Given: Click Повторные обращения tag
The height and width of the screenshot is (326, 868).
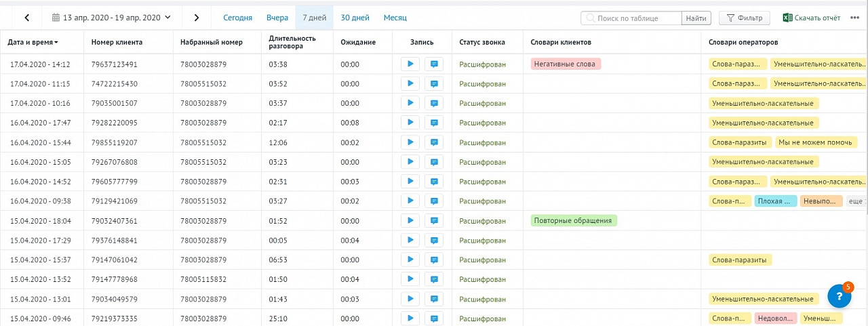Looking at the screenshot, I should click(574, 220).
